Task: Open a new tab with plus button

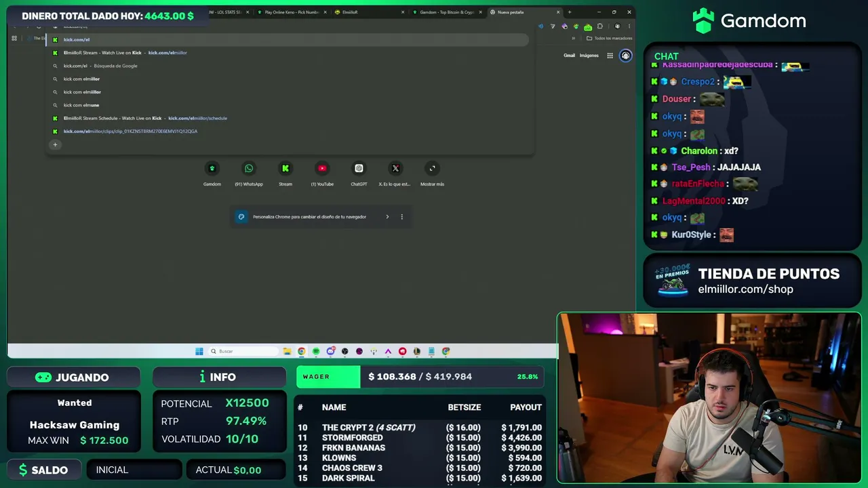Action: 569,12
